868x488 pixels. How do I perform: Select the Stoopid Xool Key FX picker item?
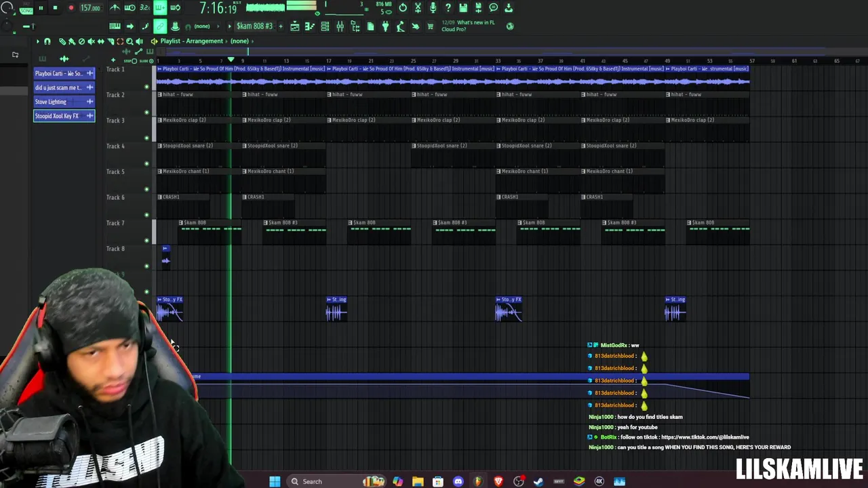(64, 116)
